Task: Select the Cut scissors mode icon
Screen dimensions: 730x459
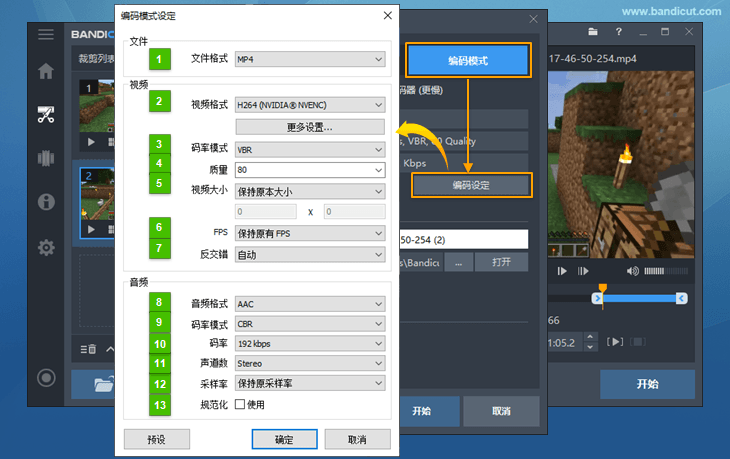Action: pos(45,114)
